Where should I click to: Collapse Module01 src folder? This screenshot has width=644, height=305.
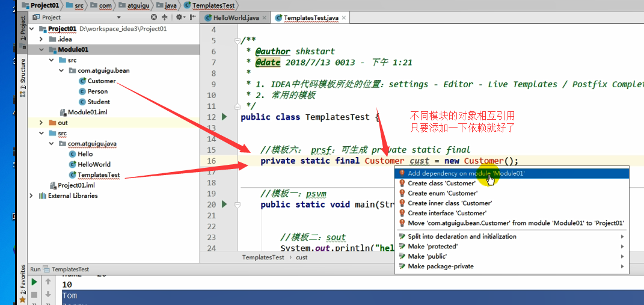51,60
